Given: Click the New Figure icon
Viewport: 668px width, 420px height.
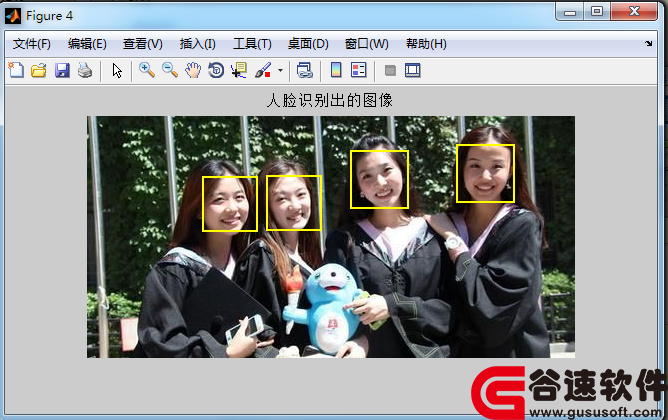Looking at the screenshot, I should click(16, 70).
